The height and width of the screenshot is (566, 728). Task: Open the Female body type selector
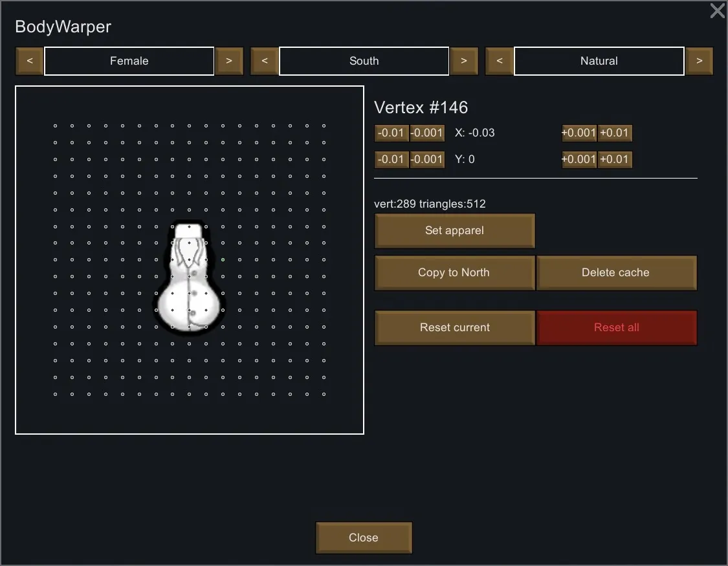[x=129, y=61]
